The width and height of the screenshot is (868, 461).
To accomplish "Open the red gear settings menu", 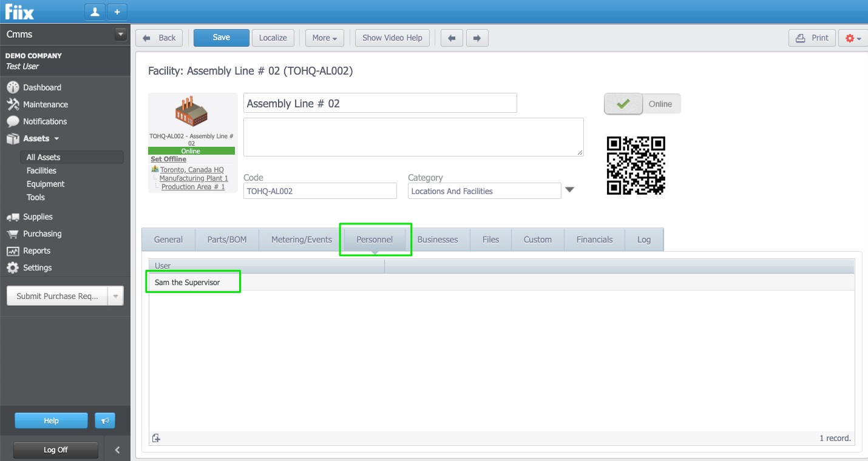I will pos(853,38).
